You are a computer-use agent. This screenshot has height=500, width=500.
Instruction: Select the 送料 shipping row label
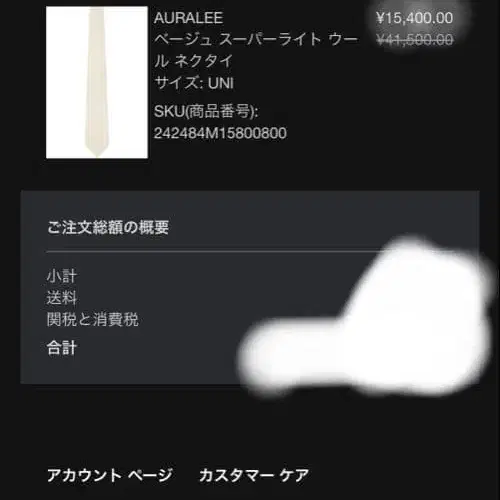(x=62, y=298)
